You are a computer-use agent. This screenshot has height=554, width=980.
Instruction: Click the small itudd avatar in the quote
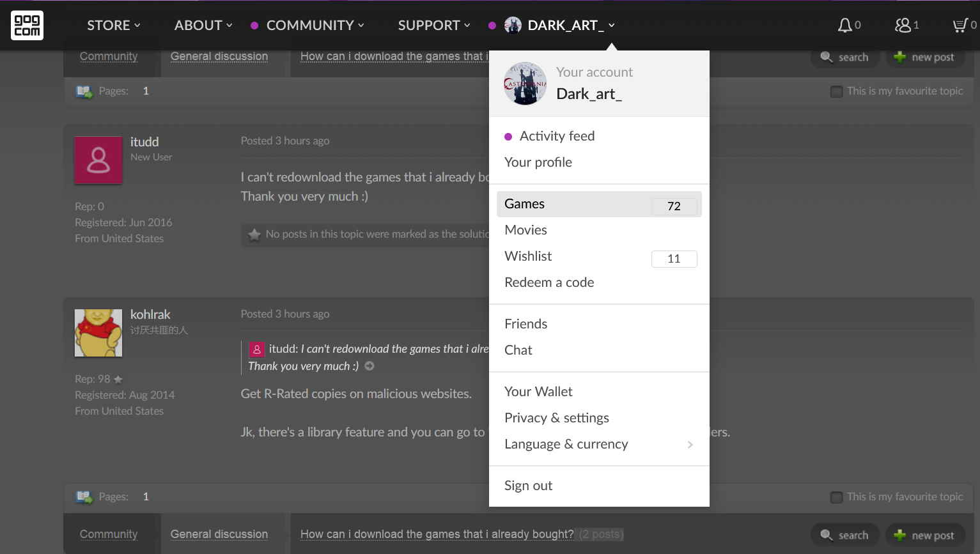pos(256,349)
